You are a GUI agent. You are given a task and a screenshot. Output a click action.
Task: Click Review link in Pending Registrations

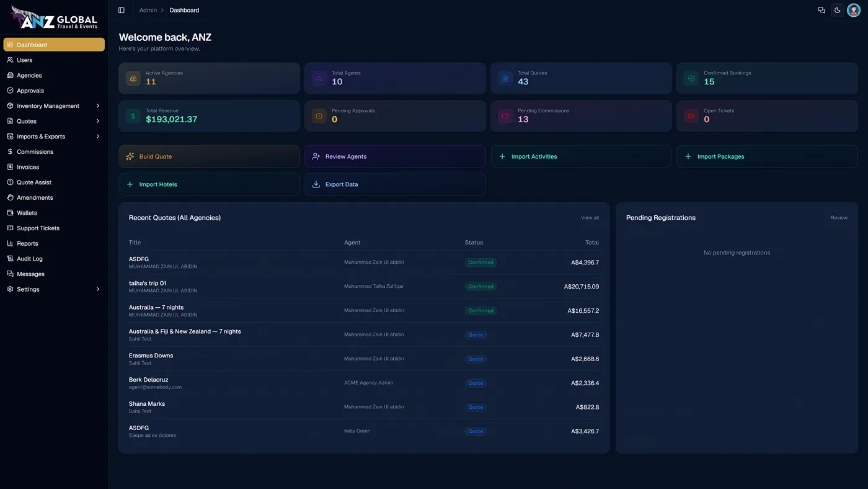pyautogui.click(x=839, y=218)
